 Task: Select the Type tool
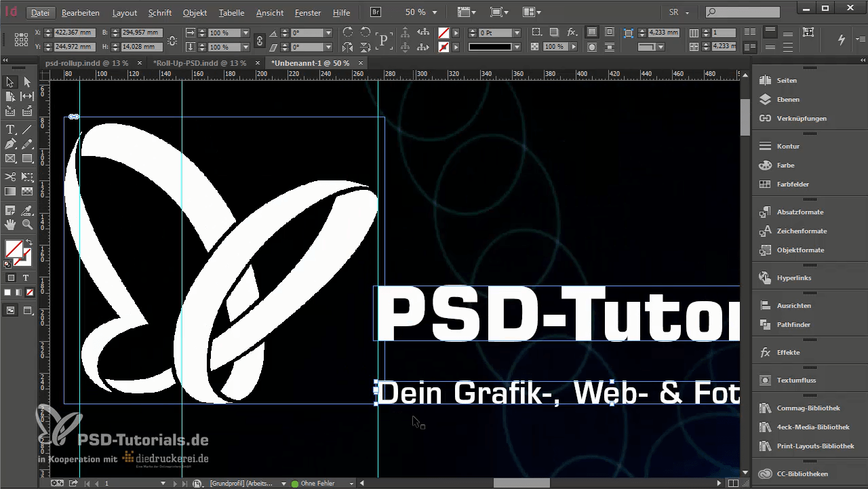pyautogui.click(x=10, y=130)
